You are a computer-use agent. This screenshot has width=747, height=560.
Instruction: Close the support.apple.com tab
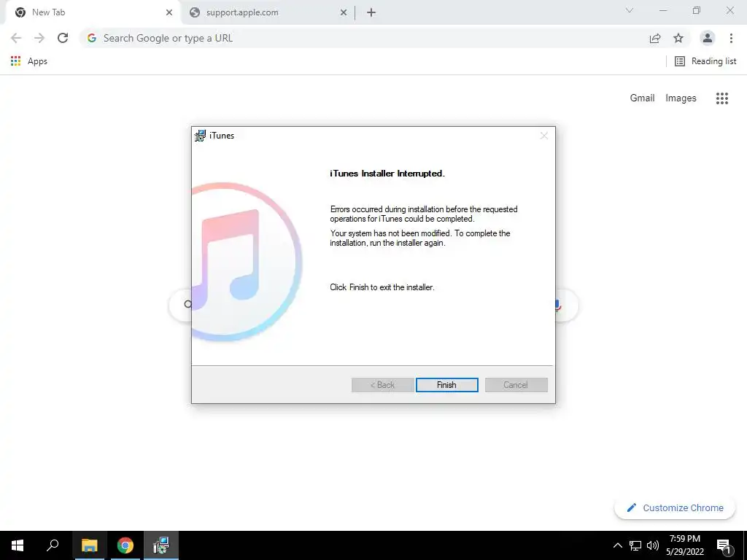click(x=344, y=12)
